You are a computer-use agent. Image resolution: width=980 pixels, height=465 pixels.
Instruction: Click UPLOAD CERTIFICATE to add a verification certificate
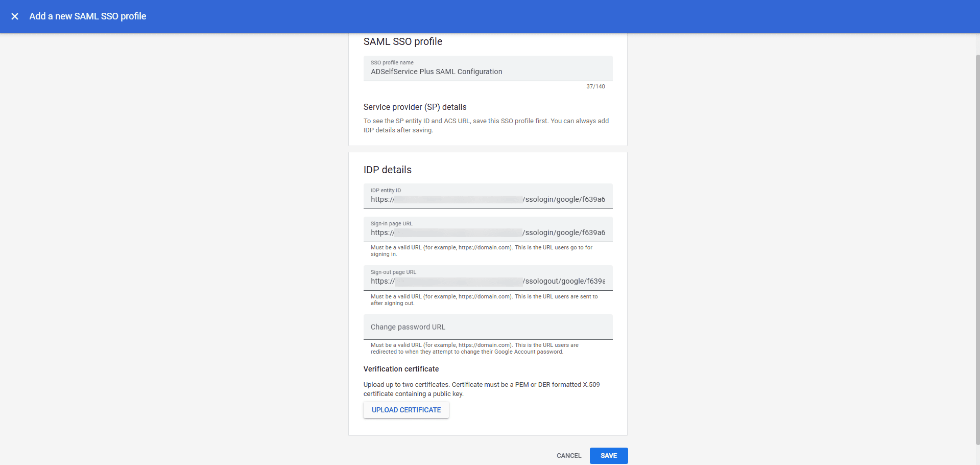click(406, 410)
